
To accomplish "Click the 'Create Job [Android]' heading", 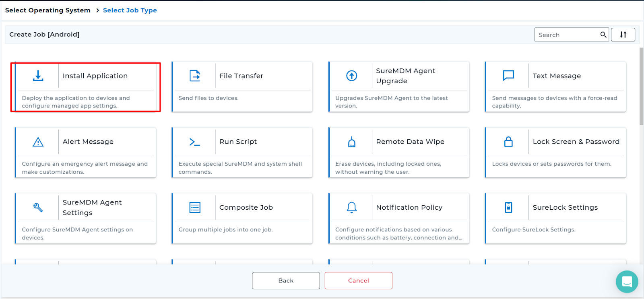I will click(44, 34).
